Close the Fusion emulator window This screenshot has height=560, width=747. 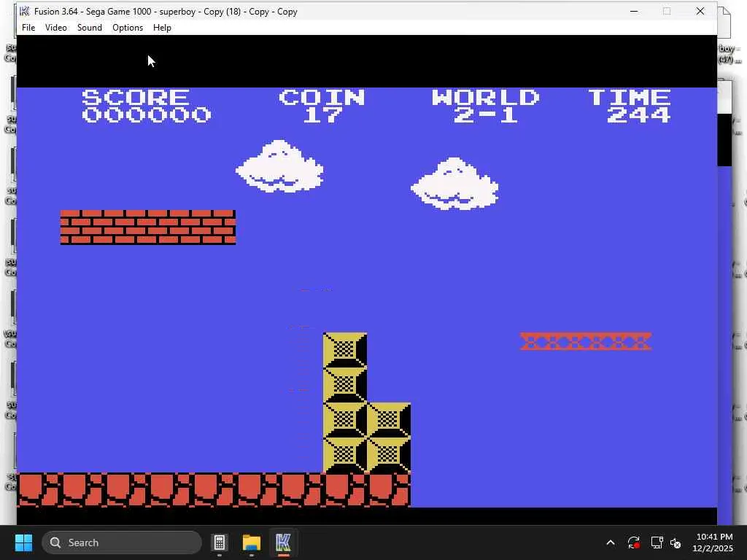[700, 11]
